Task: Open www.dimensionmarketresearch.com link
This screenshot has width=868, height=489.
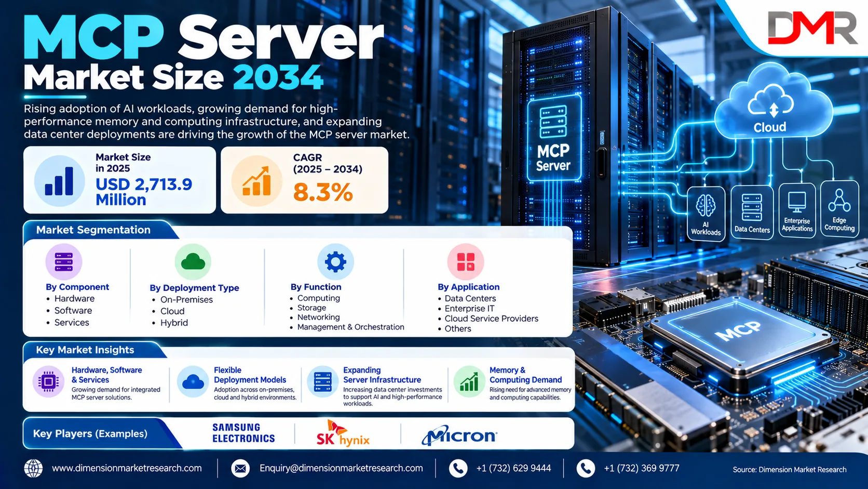Action: click(x=127, y=468)
